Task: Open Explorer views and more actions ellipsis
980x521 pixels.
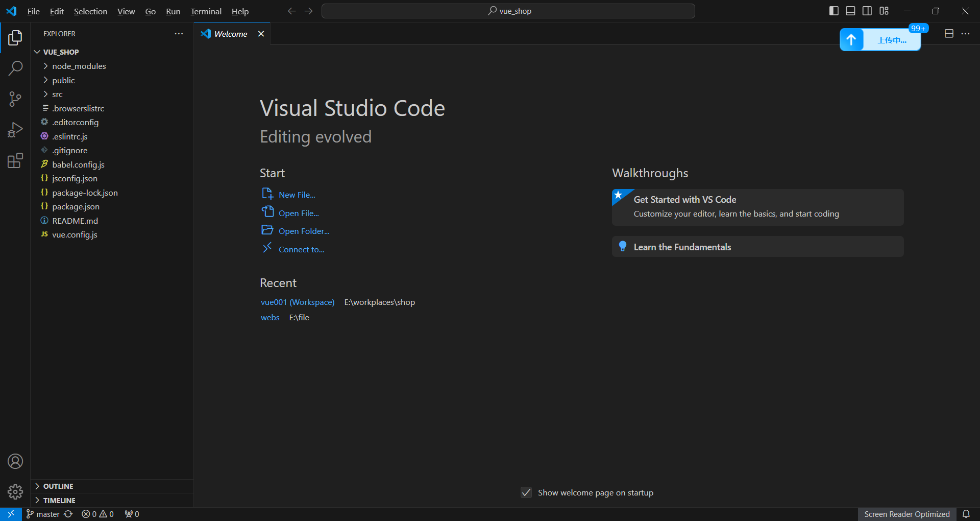Action: pyautogui.click(x=179, y=34)
